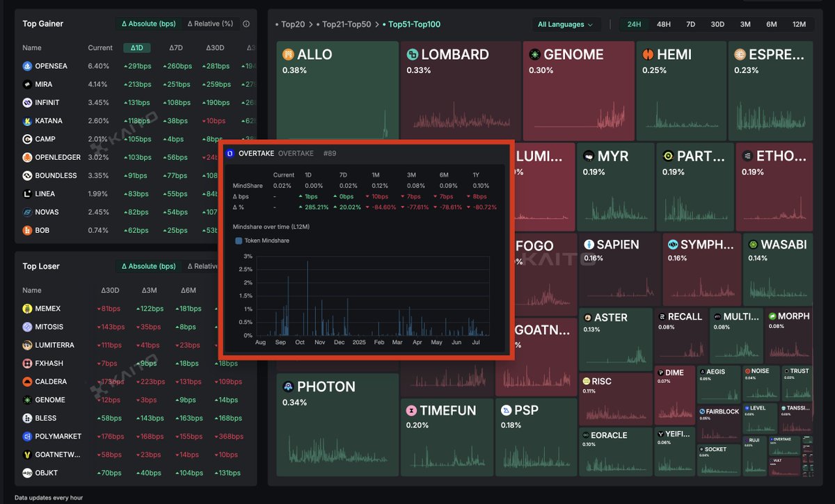Open the MYR heatmap tile
The image size is (835, 504).
click(616, 186)
